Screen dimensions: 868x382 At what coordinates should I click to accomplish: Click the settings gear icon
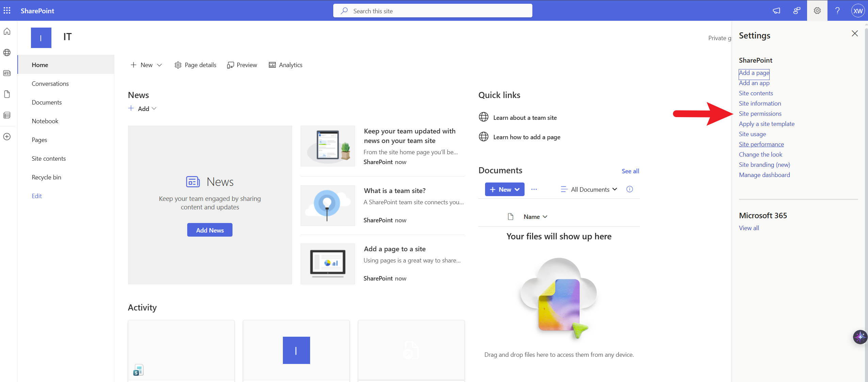[817, 11]
